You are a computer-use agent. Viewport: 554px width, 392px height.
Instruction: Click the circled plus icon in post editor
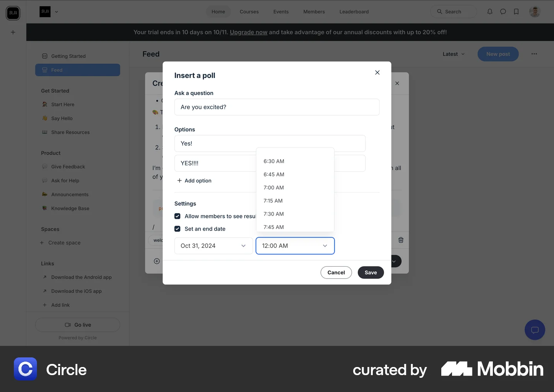157,261
